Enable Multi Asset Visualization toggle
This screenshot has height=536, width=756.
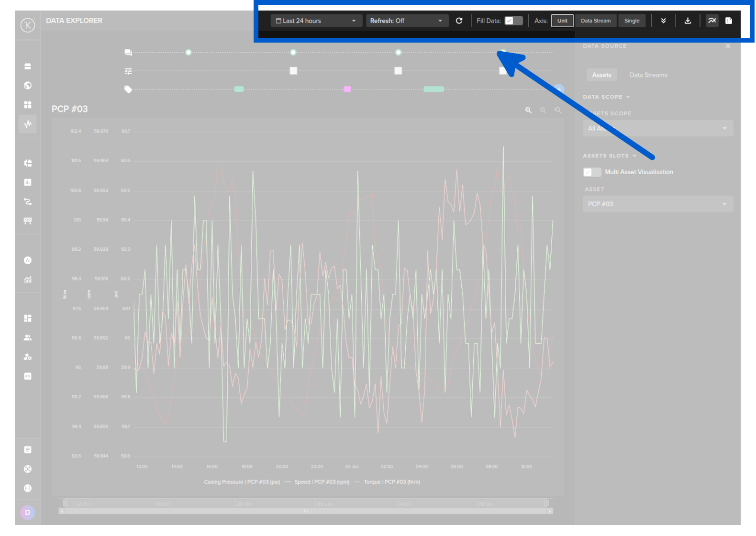click(x=592, y=172)
